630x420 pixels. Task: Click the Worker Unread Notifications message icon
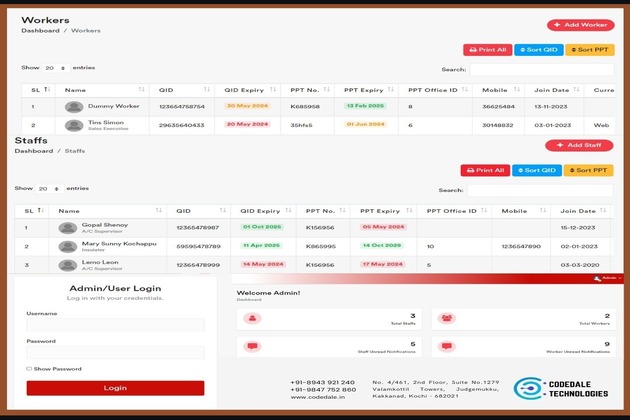[447, 347]
